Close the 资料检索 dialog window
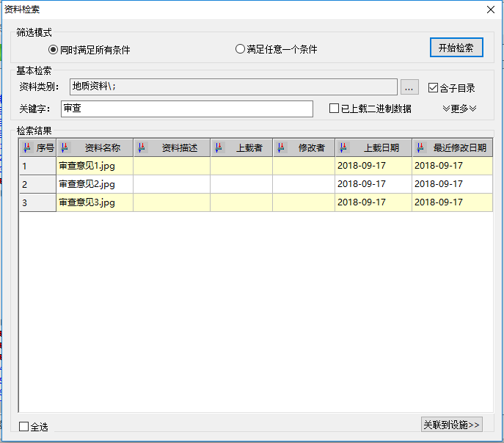 [x=491, y=9]
